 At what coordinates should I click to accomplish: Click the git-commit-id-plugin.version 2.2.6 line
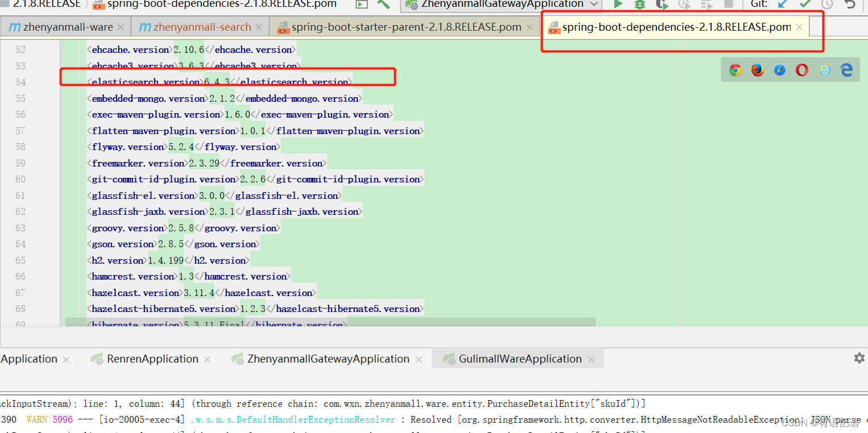255,180
